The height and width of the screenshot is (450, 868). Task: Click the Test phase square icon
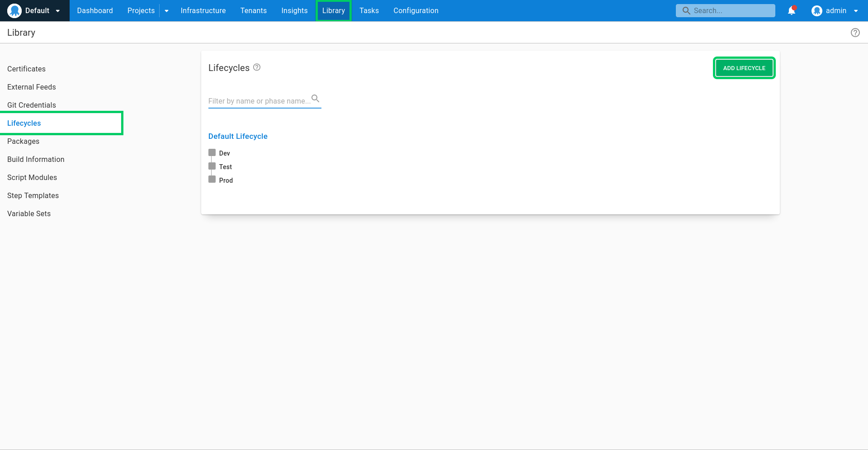(x=212, y=166)
